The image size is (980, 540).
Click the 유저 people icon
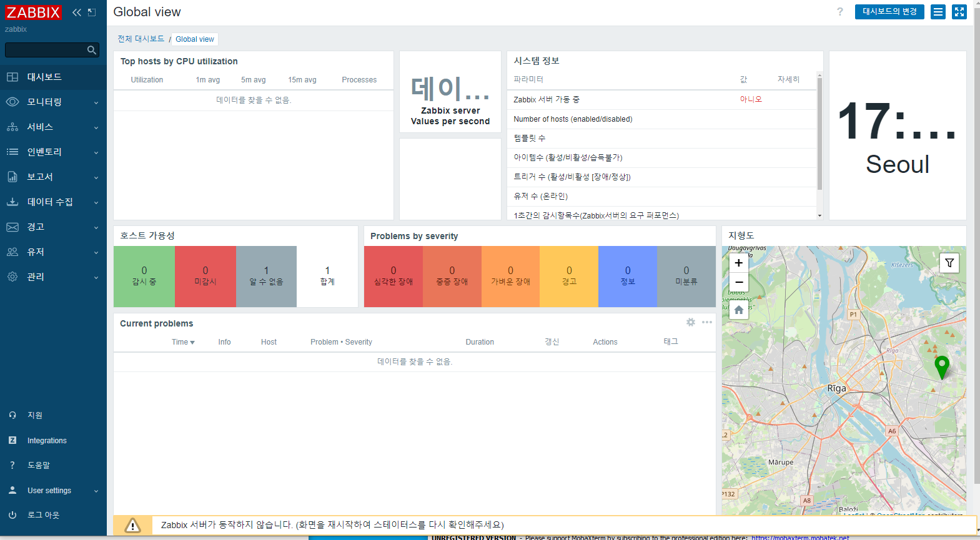[12, 252]
